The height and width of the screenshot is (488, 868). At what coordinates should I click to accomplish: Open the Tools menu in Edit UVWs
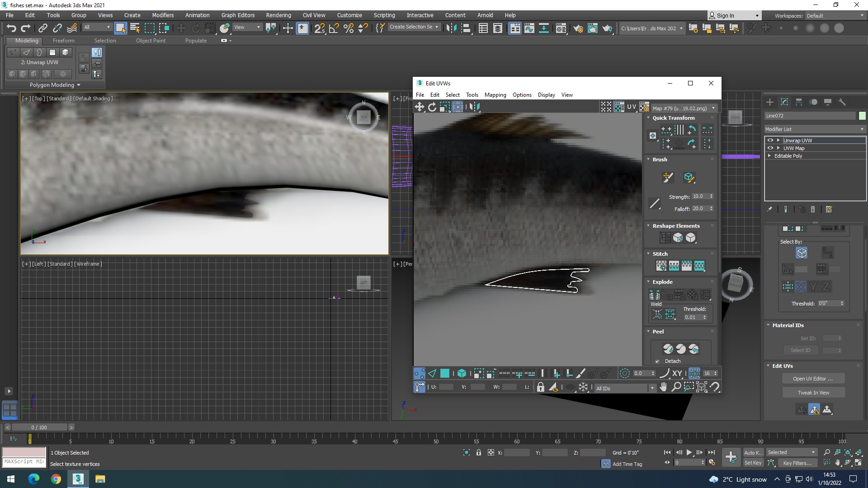[x=472, y=95]
